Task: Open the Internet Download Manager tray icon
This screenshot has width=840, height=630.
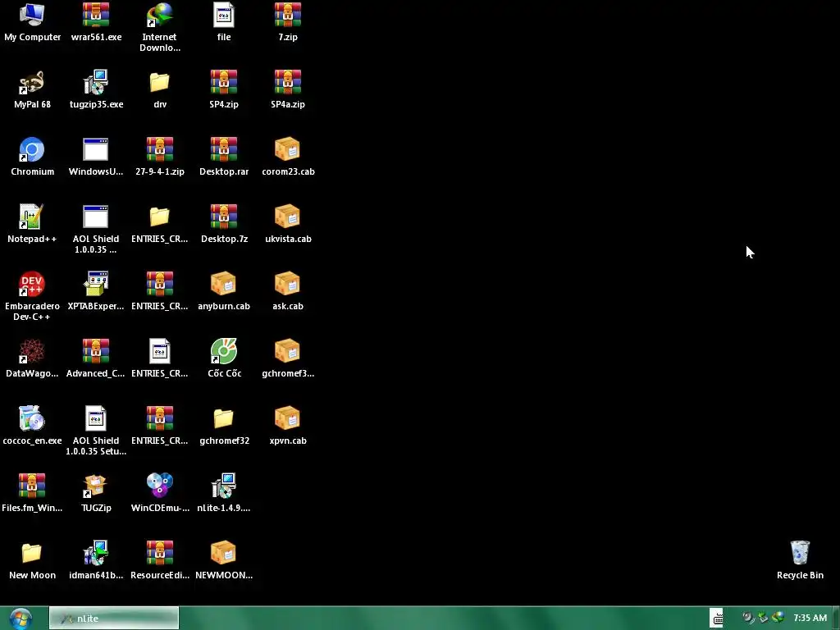Action: click(778, 618)
